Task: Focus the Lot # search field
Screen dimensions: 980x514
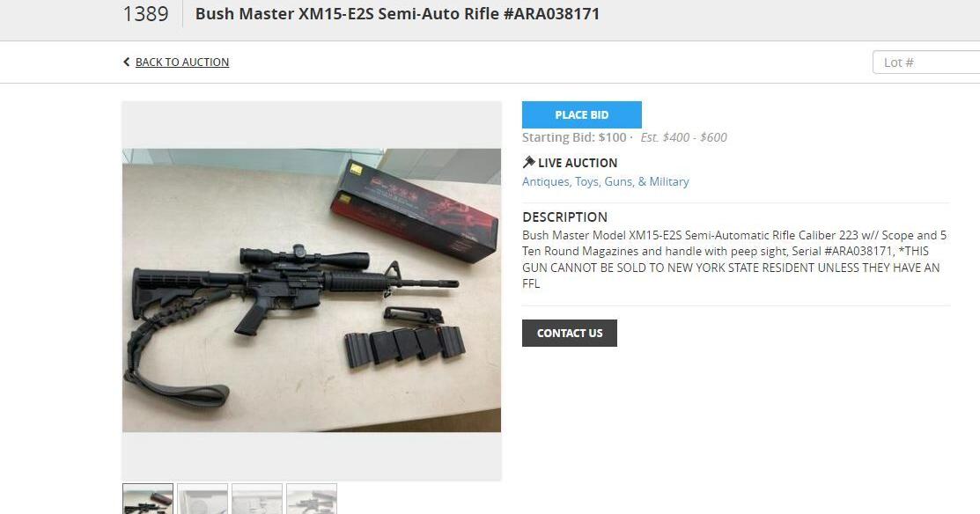Action: (x=926, y=62)
